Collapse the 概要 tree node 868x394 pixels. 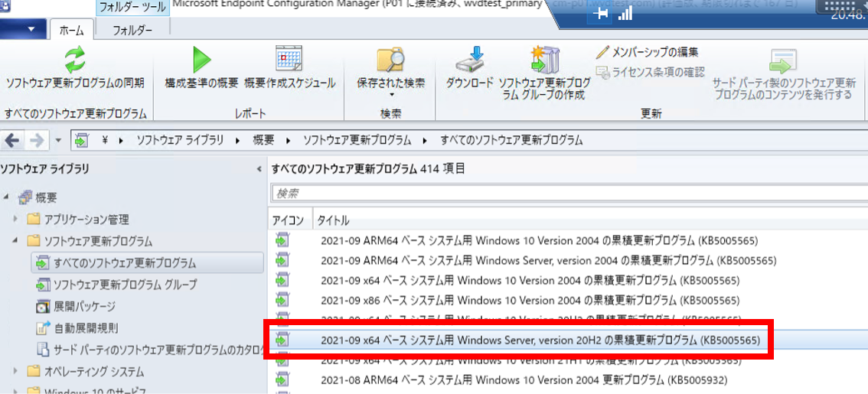(6, 197)
